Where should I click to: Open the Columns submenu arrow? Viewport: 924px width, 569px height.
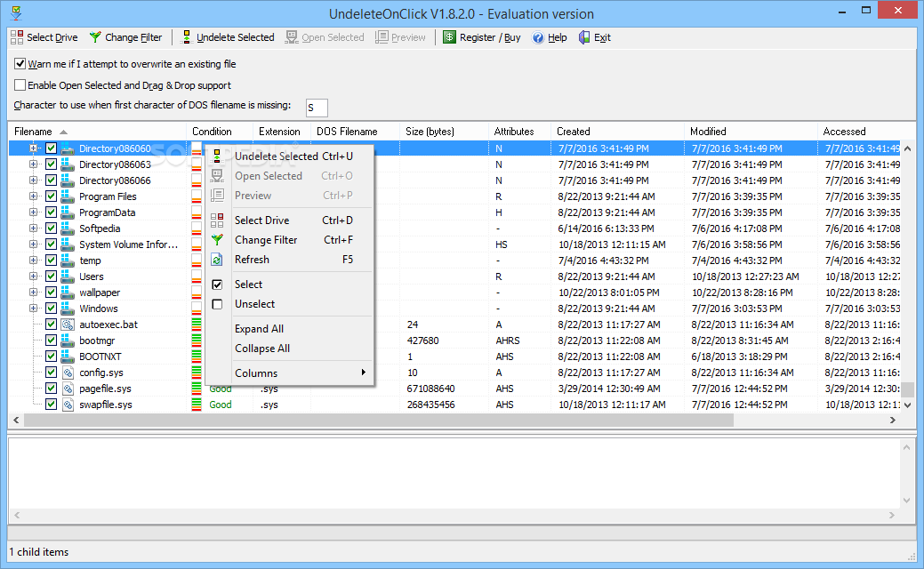(364, 373)
